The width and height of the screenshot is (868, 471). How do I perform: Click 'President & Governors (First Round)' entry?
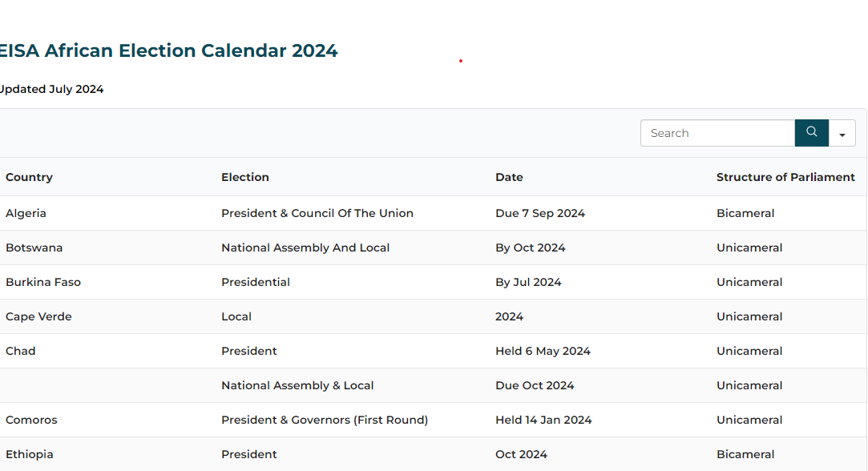pyautogui.click(x=325, y=420)
